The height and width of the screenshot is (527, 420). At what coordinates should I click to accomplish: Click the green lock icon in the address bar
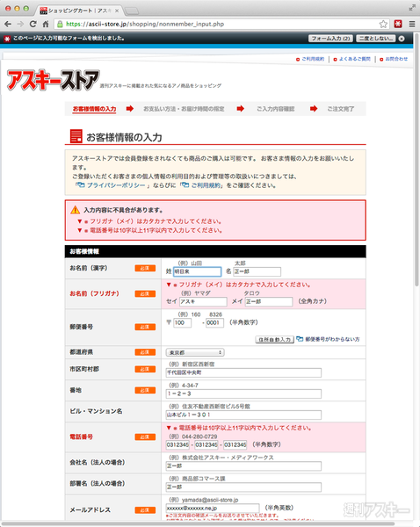(x=60, y=24)
